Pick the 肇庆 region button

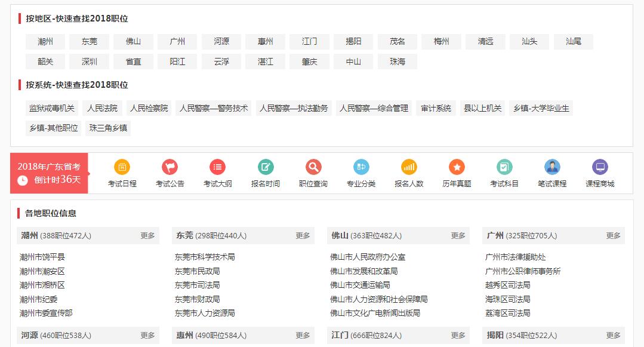(x=309, y=62)
